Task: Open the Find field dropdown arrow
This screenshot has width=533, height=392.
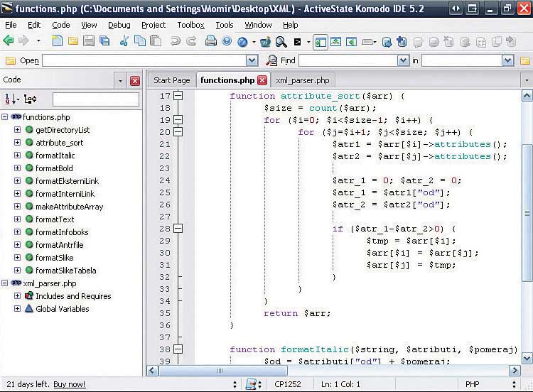Action: point(403,61)
